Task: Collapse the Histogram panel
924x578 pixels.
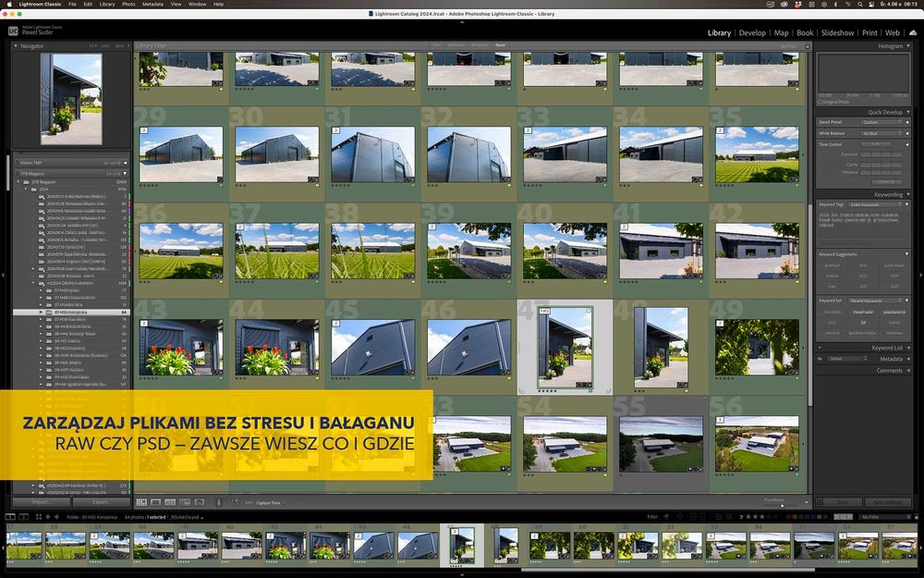Action: (908, 46)
